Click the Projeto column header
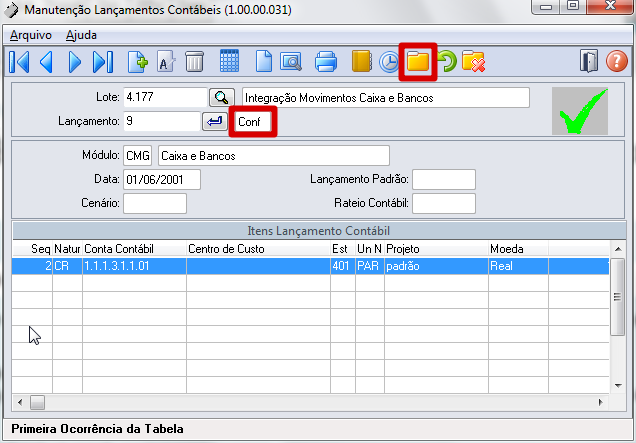The height and width of the screenshot is (443, 636). [436, 249]
